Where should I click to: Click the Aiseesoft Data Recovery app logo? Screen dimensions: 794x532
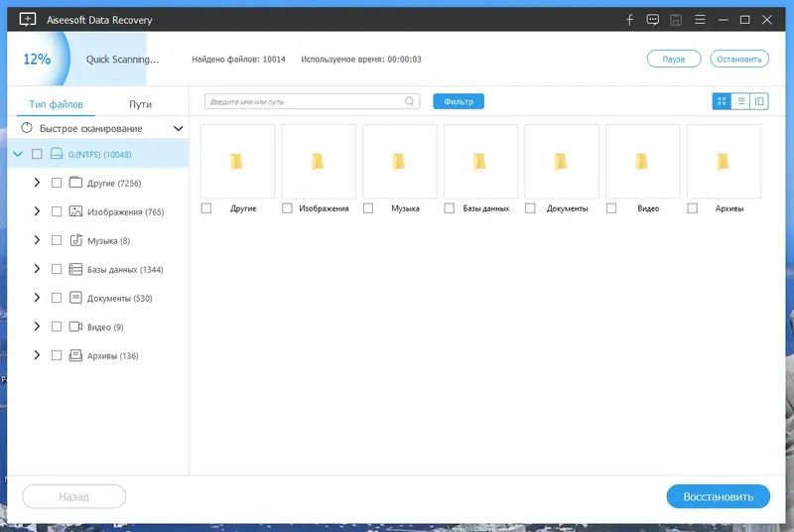[28, 20]
